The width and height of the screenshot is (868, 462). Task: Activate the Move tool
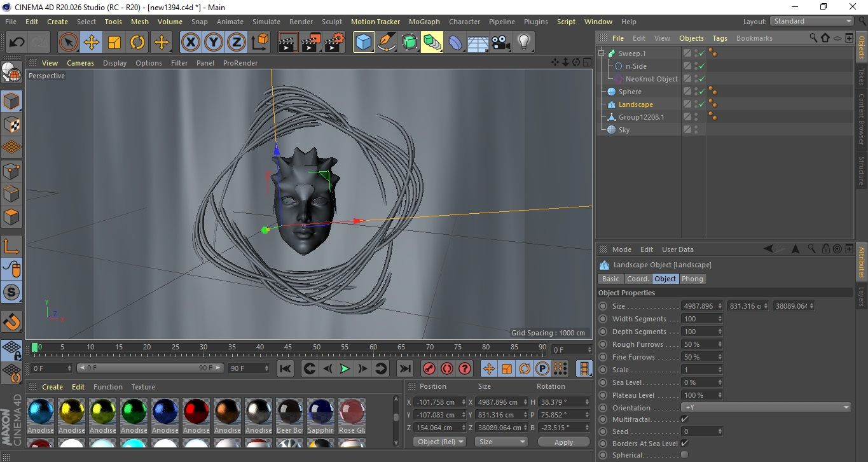[x=92, y=43]
